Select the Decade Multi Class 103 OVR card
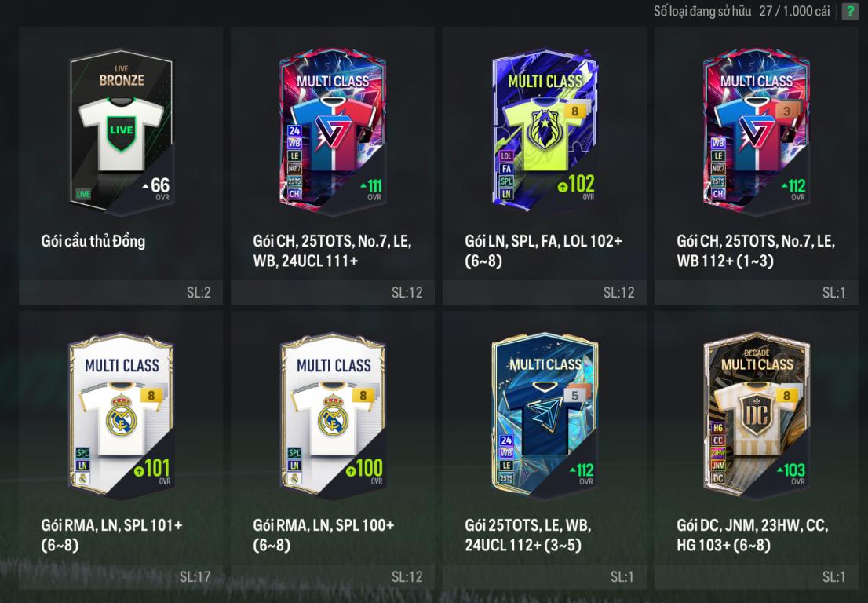Viewport: 868px width, 603px height. point(757,415)
